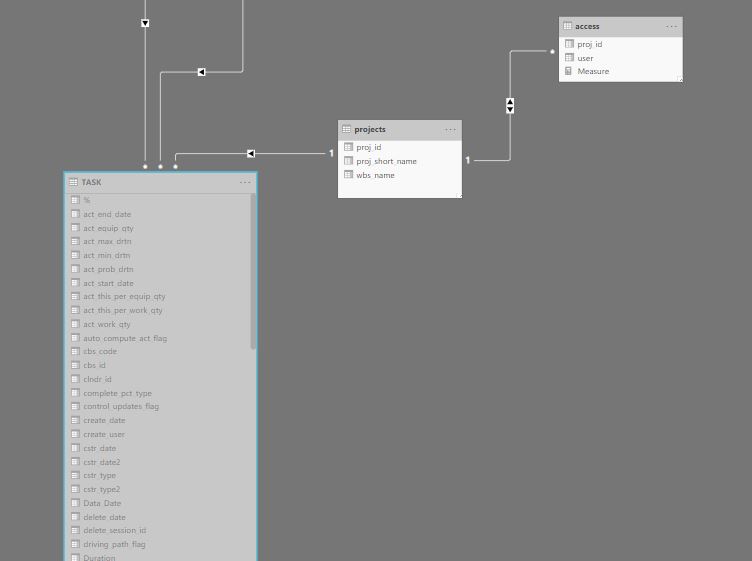The width and height of the screenshot is (752, 561).
Task: Open the projects table's ellipsis options menu
Action: pyautogui.click(x=450, y=129)
